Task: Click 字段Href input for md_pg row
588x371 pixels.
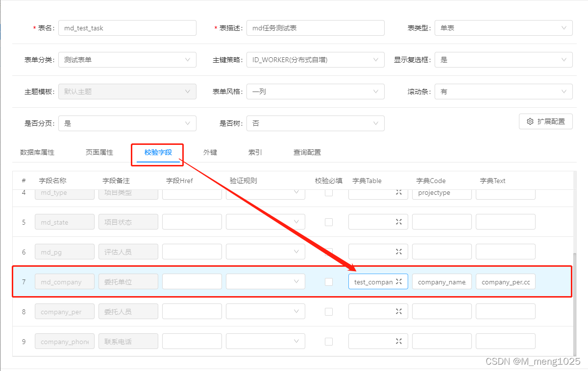Action: 192,252
